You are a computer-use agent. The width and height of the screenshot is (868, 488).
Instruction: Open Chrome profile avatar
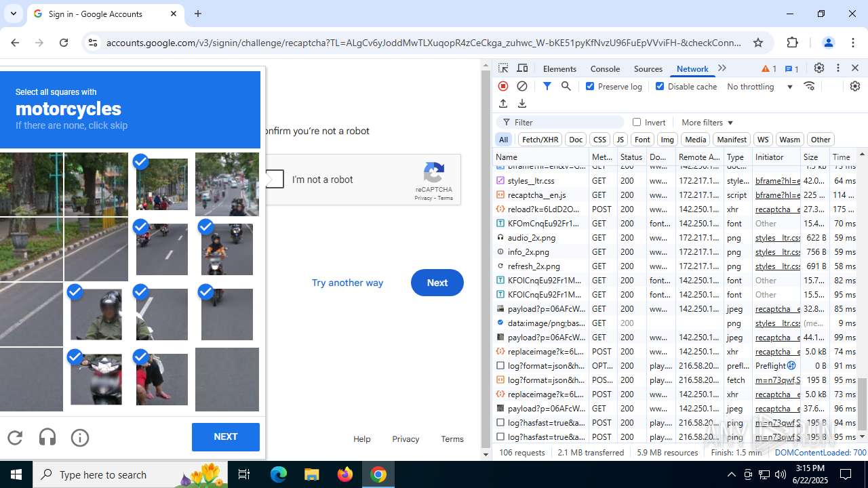click(x=828, y=43)
